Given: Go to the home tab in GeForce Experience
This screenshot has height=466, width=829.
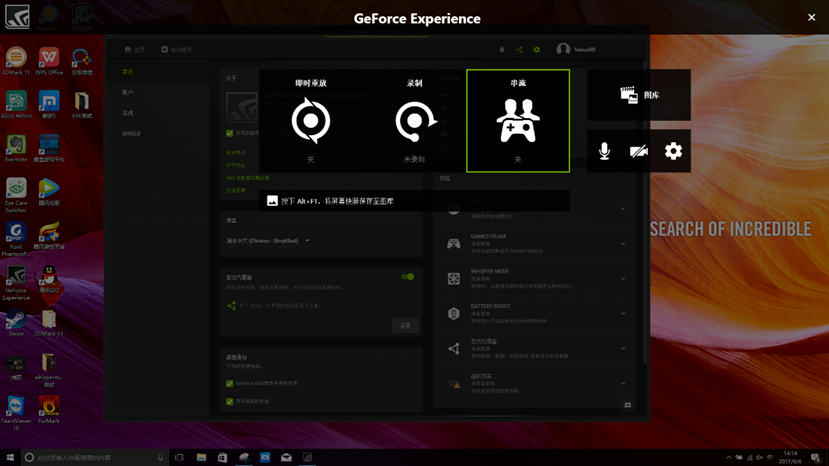Looking at the screenshot, I should coord(134,49).
